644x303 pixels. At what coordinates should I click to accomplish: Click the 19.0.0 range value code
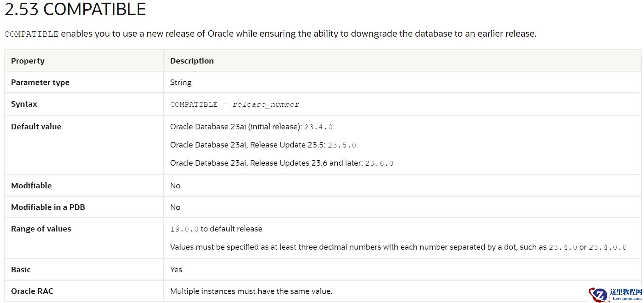click(x=184, y=229)
